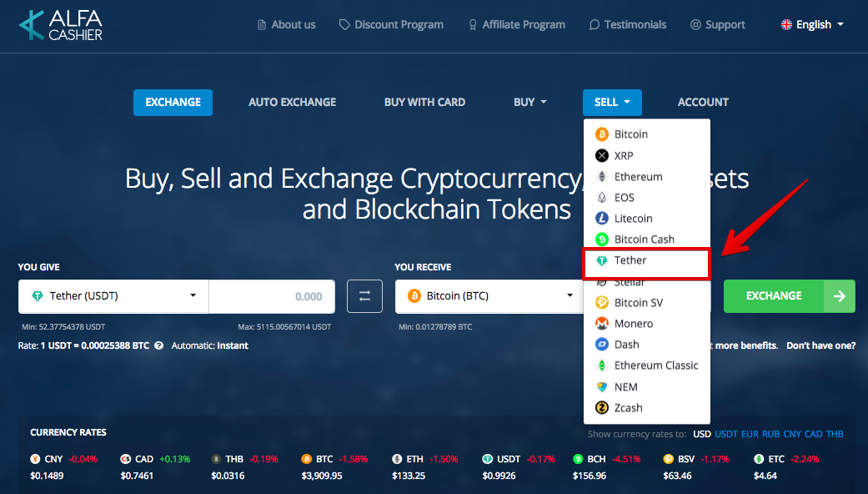
Task: Select EOS in the Sell list
Action: coord(646,198)
